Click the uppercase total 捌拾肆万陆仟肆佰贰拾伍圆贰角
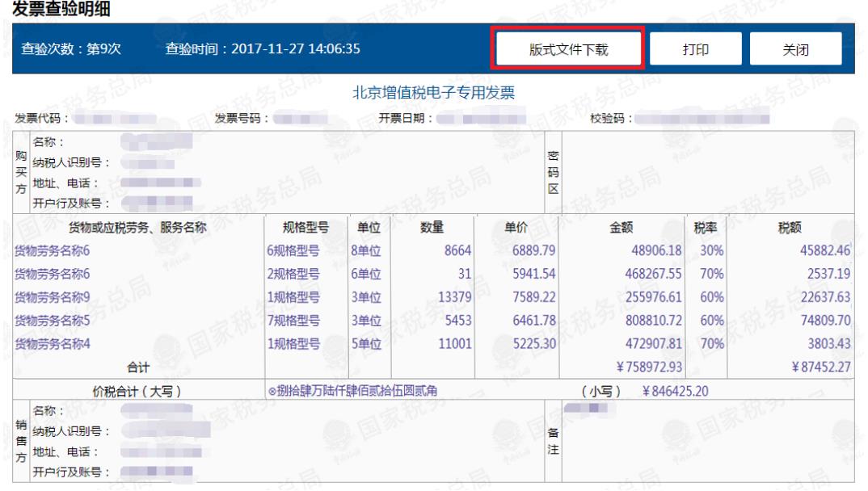 click(x=356, y=392)
